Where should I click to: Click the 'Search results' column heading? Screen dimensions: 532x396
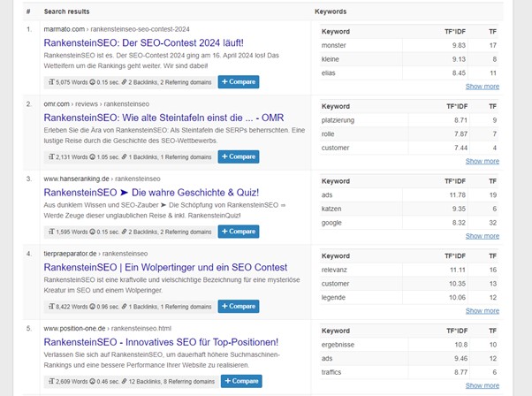67,11
